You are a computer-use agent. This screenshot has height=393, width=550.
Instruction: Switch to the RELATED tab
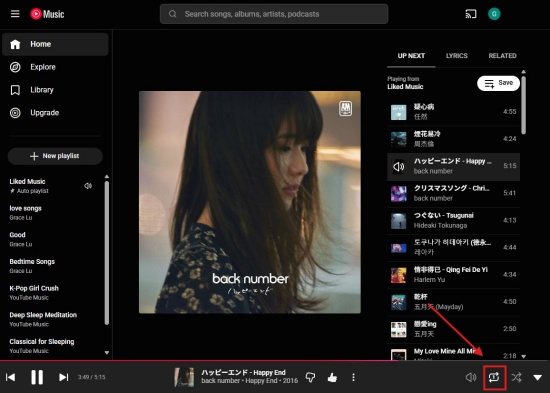pos(502,56)
